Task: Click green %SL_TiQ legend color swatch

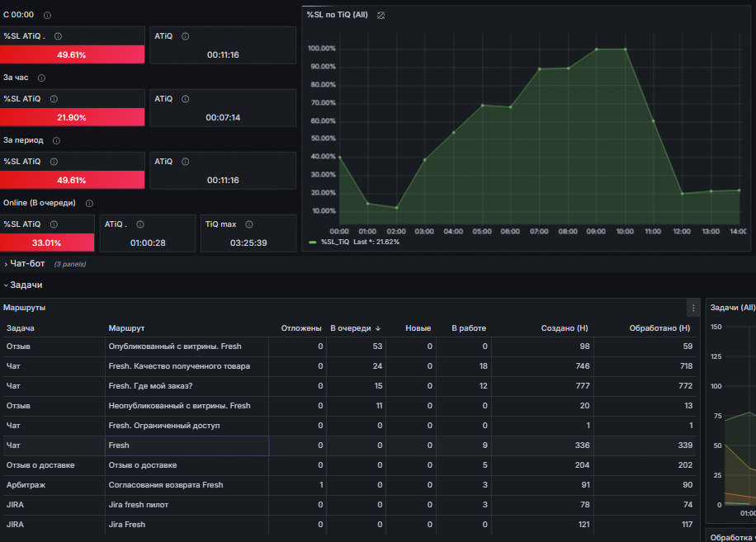Action: (313, 243)
